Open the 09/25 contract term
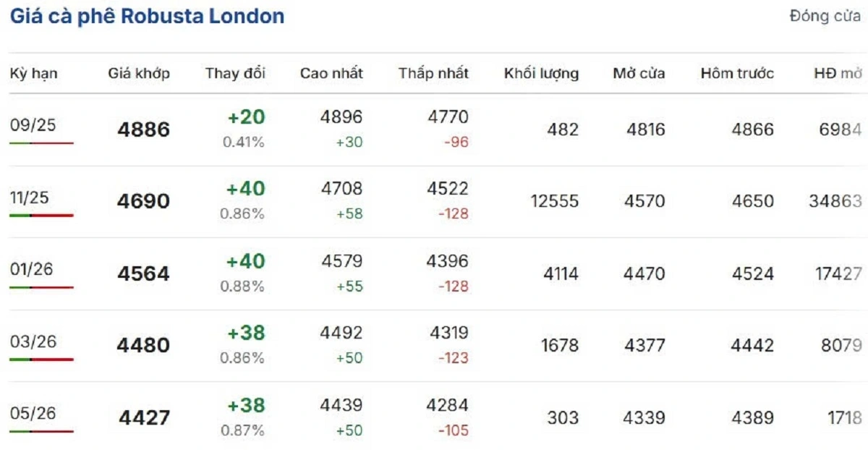The image size is (868, 450). 33,125
